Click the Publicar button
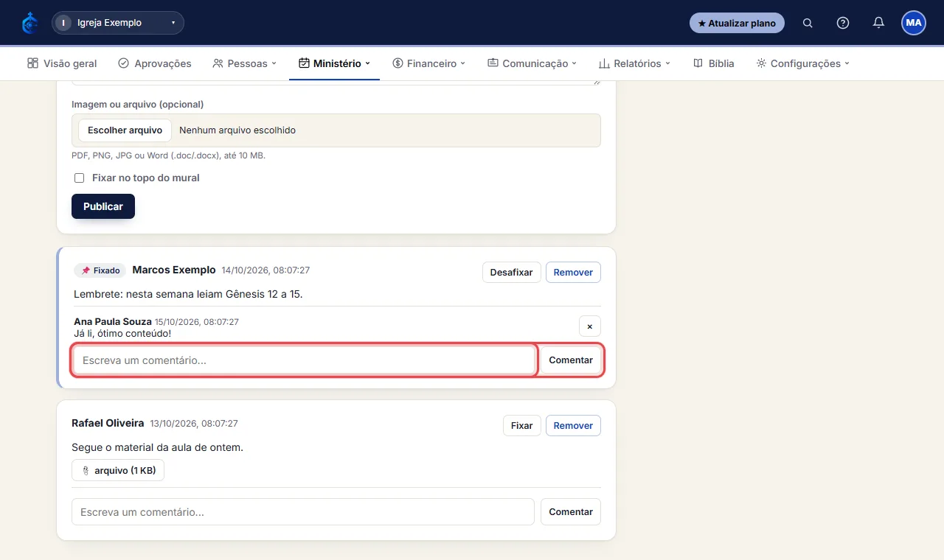 (103, 206)
